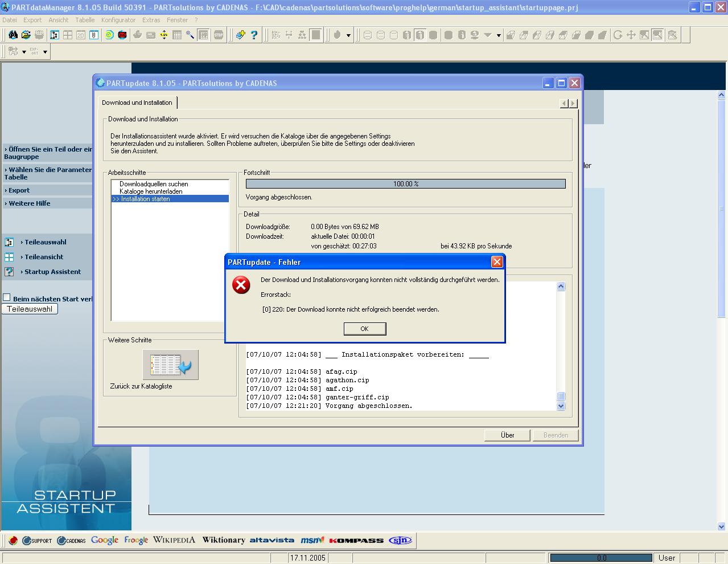Close the PARTupdate Fehler error dialog
728x564 pixels.
tap(497, 262)
